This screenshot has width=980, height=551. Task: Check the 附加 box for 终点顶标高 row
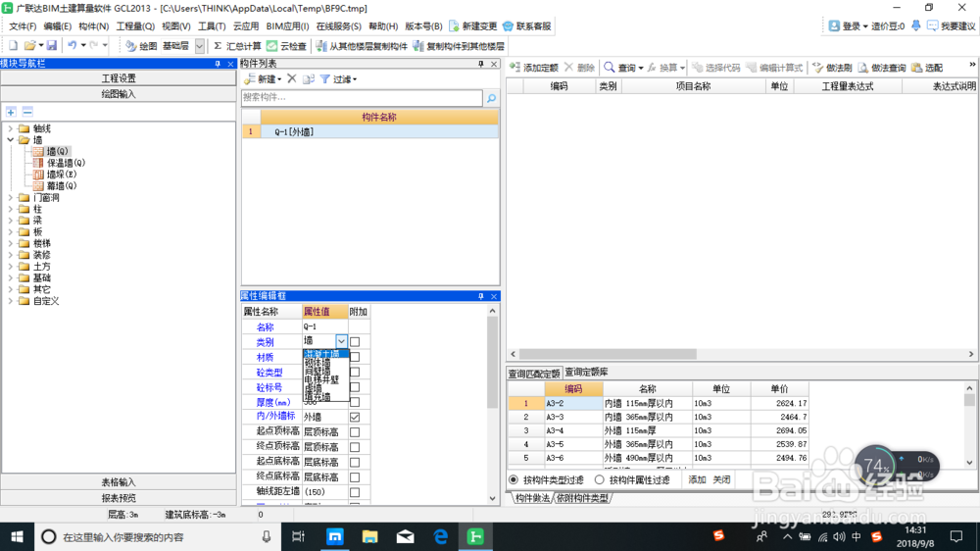[355, 447]
